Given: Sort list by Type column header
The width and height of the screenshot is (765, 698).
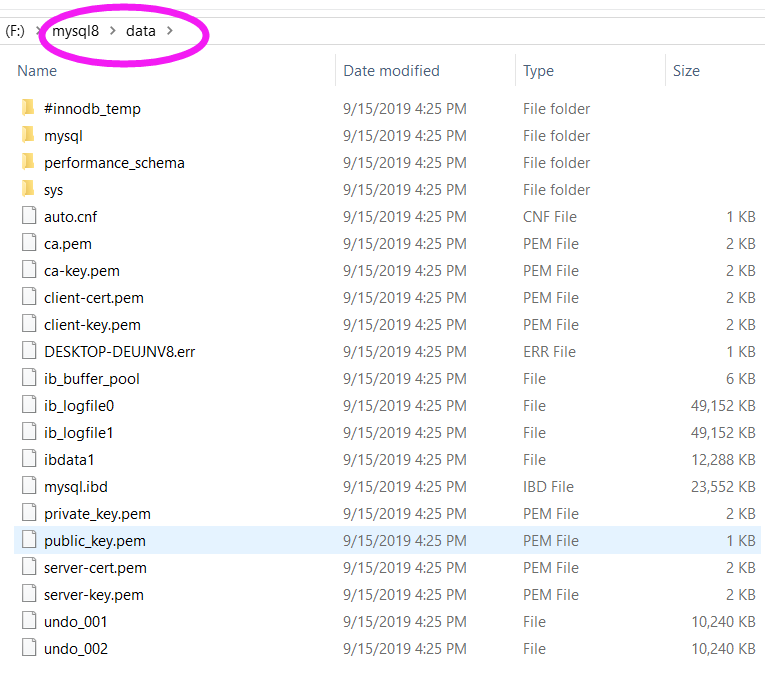Looking at the screenshot, I should pos(538,71).
